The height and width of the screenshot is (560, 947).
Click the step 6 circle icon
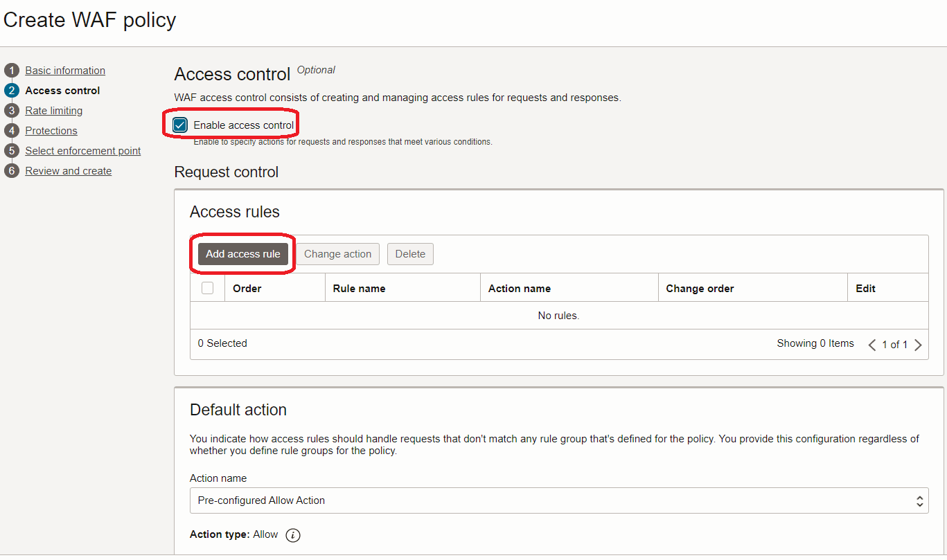[x=12, y=170]
